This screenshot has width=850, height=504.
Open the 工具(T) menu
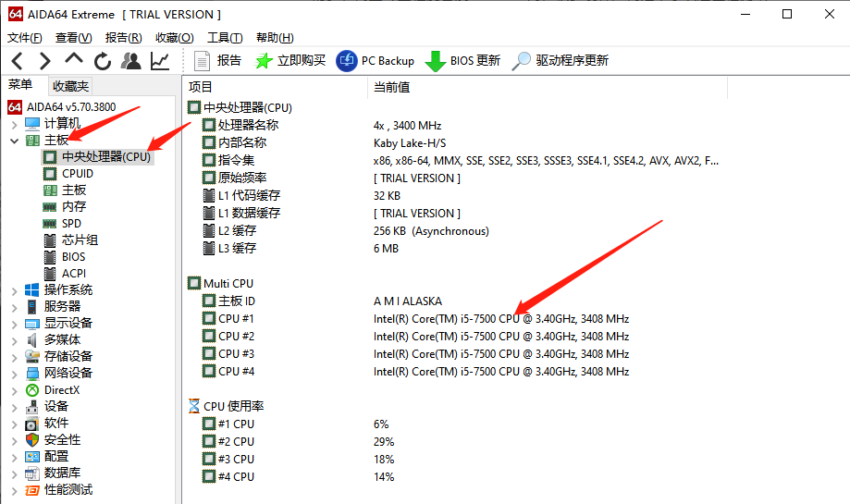click(225, 38)
